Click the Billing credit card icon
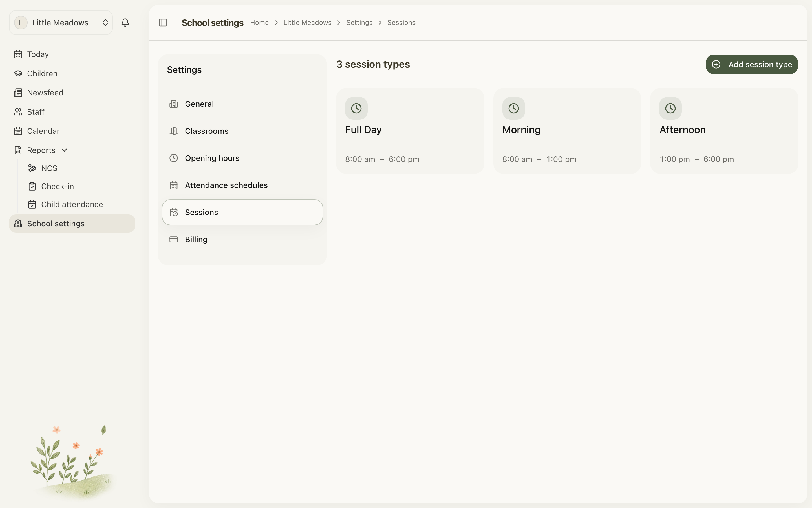The width and height of the screenshot is (812, 508). (x=173, y=239)
